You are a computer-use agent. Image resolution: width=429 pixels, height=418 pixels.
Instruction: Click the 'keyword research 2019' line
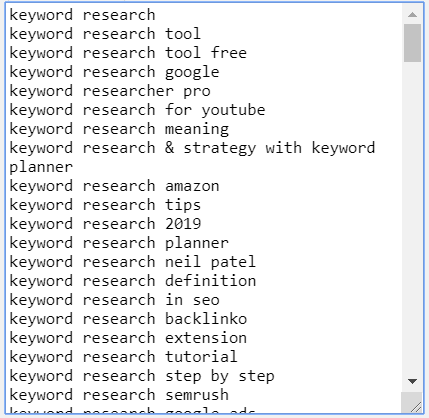(105, 224)
